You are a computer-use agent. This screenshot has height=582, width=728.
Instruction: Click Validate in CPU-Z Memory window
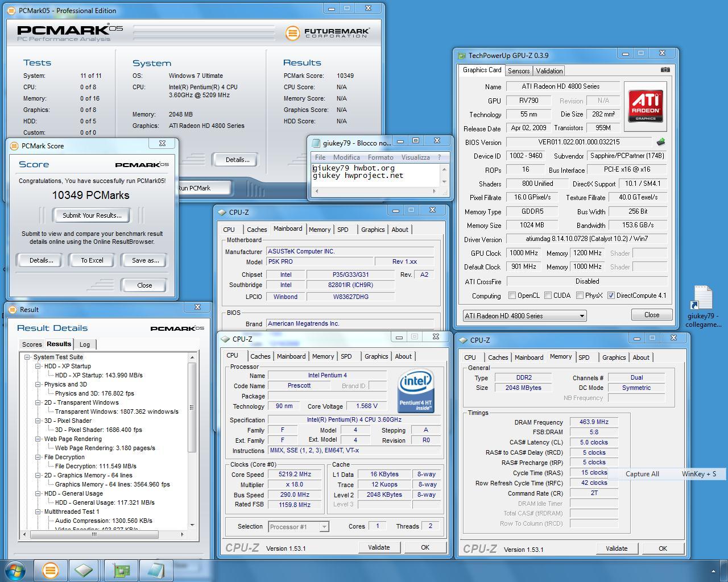tap(617, 548)
